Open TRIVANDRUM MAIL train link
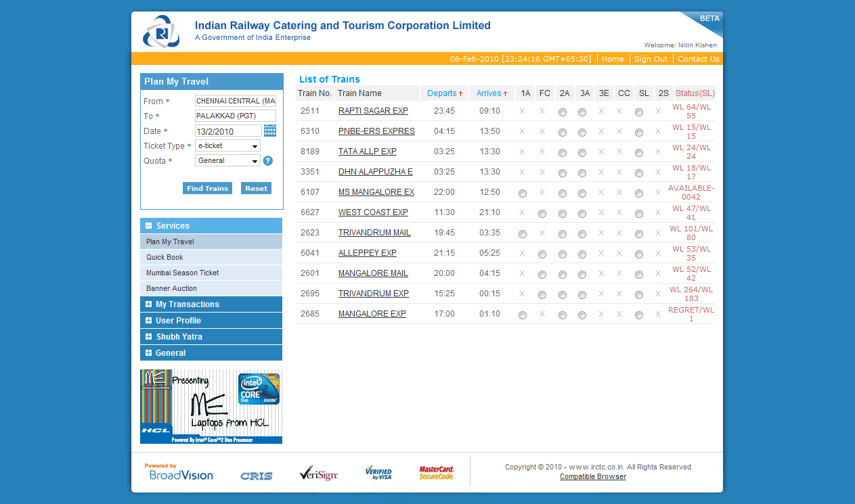Screen dimensions: 855x504 click(x=374, y=233)
